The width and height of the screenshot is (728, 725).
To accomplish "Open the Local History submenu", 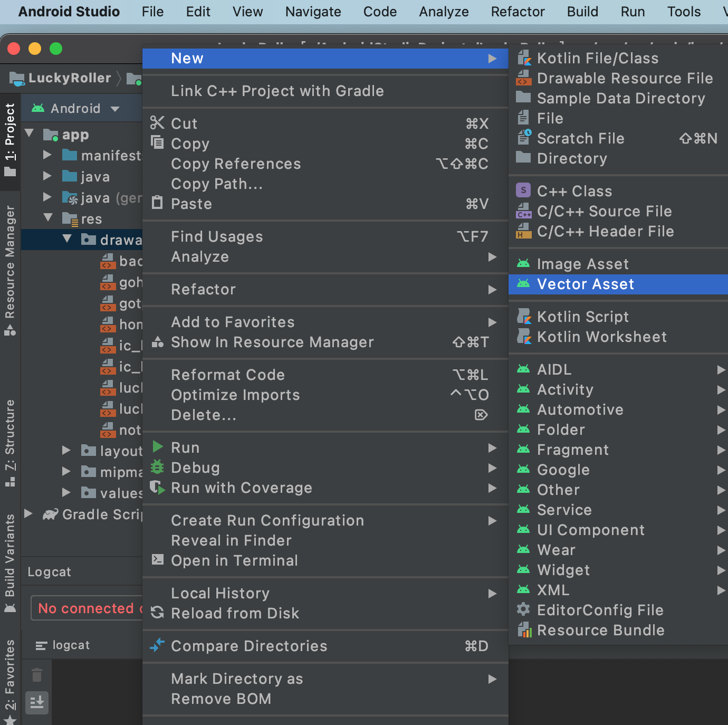I will [x=325, y=593].
